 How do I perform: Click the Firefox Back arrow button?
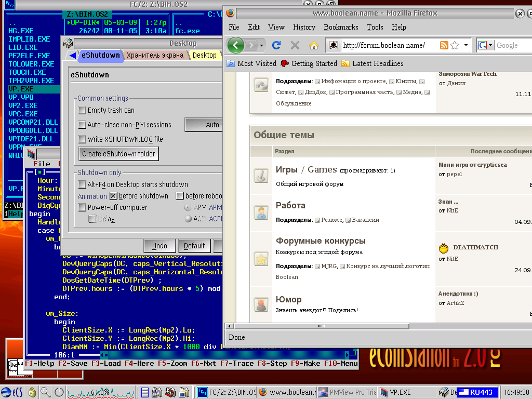click(x=236, y=46)
